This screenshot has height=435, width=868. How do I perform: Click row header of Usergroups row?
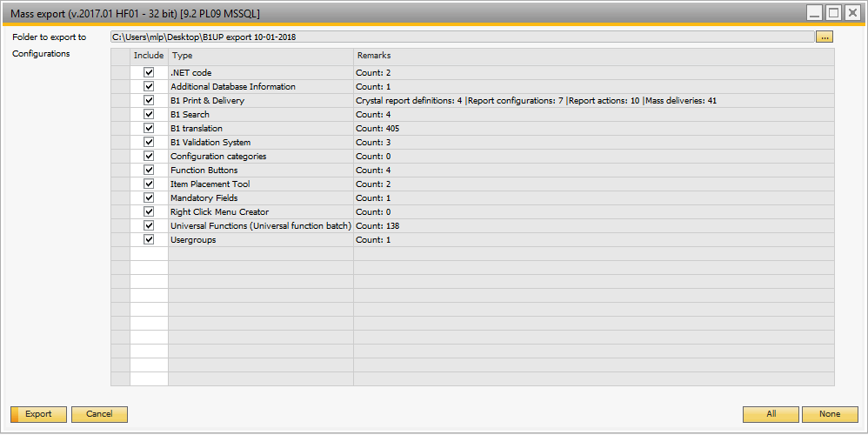(x=120, y=239)
